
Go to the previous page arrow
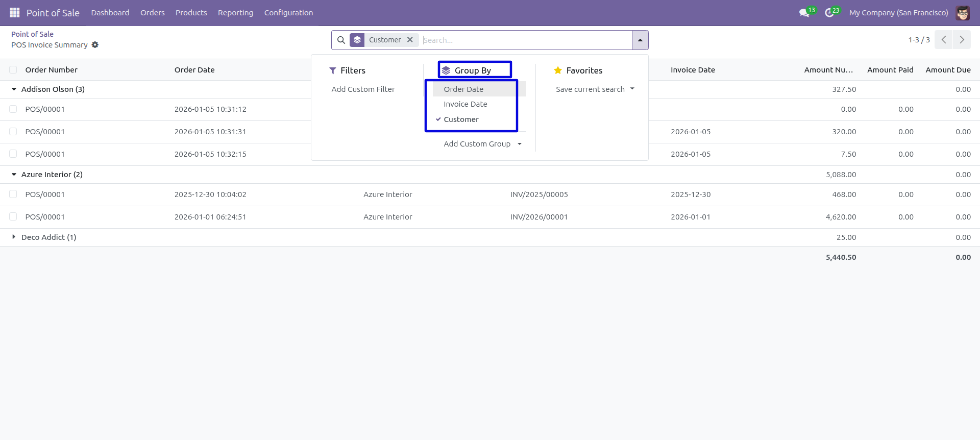(x=944, y=40)
